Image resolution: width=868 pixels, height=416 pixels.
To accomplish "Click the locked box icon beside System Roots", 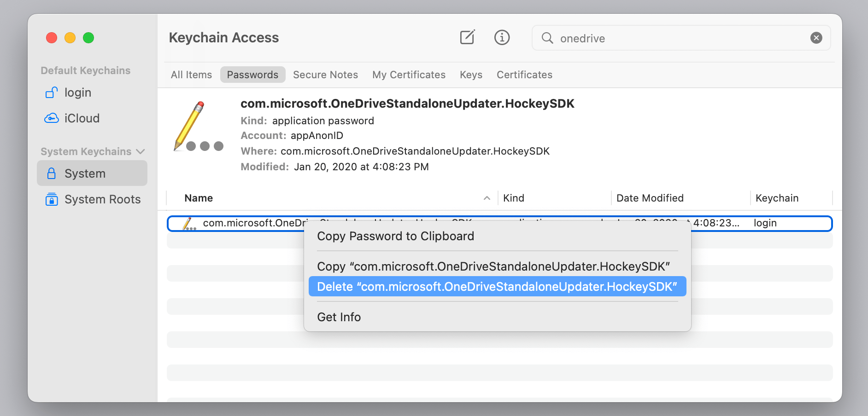I will pos(52,199).
